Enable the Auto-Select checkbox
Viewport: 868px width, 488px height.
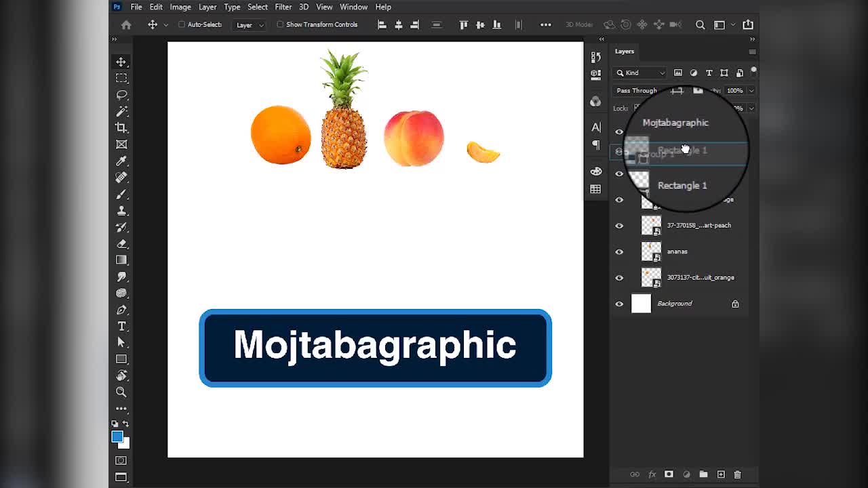coord(182,24)
